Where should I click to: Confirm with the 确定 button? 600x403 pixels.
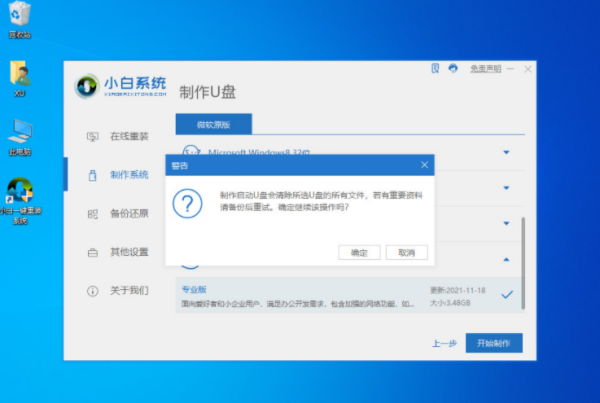pos(359,253)
